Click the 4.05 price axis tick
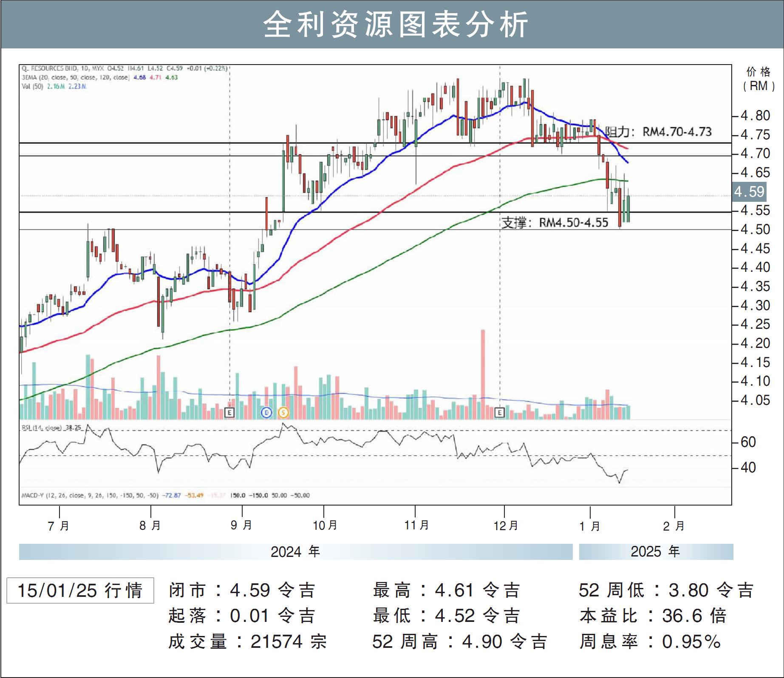 pos(755,400)
